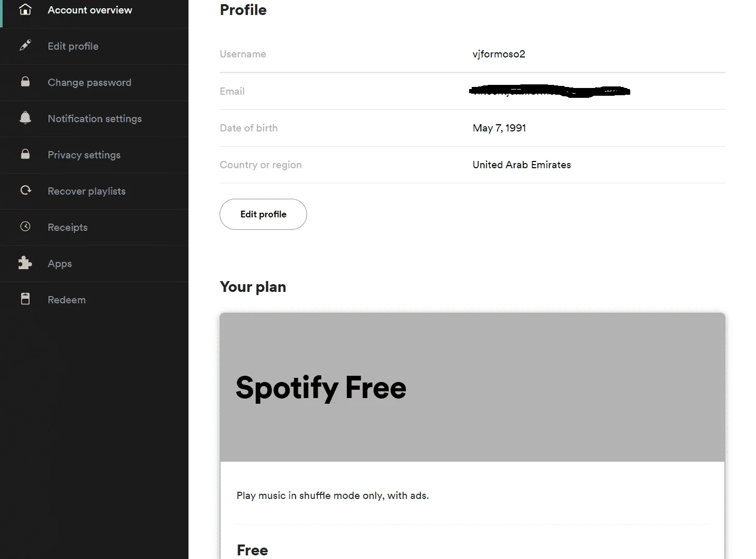756x559 pixels.
Task: Click the lock icon beside Privacy settings
Action: click(25, 154)
